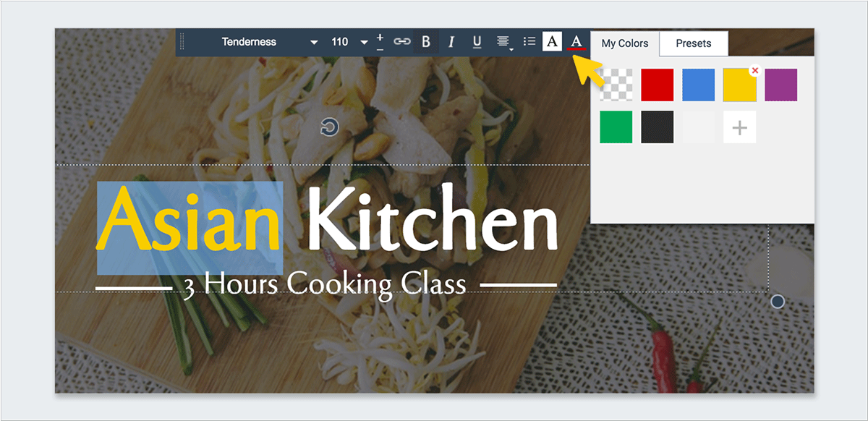
Task: Underline the selected text
Action: point(475,41)
